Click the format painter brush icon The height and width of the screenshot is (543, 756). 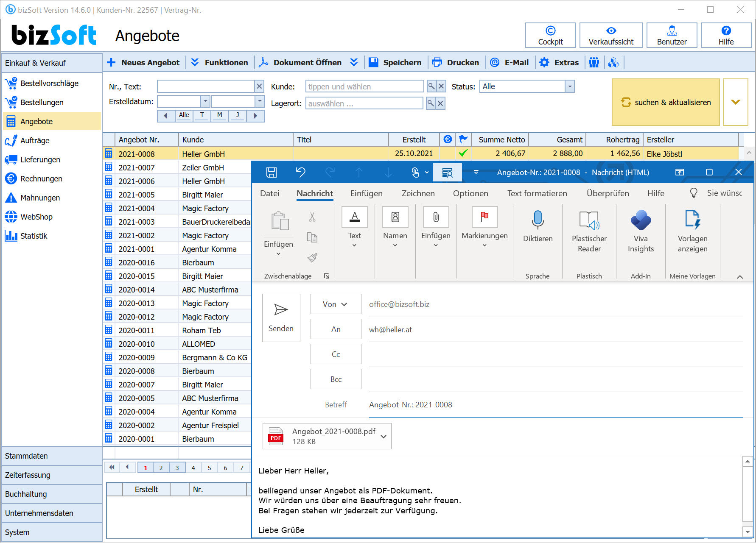click(312, 257)
